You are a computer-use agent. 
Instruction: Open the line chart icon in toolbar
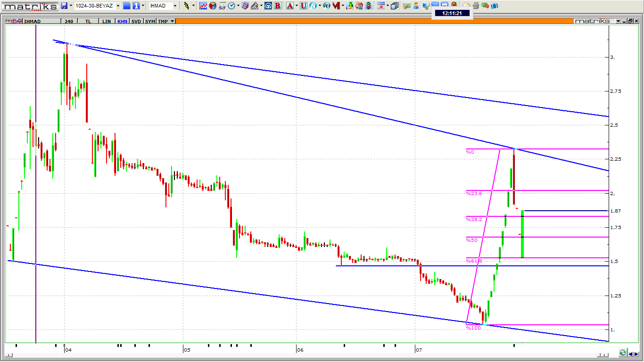(x=203, y=6)
